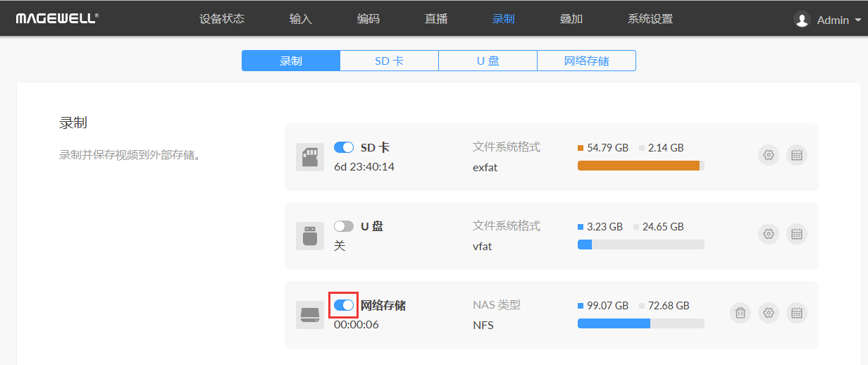
Task: Click the network storage drive thumbnail
Action: [x=310, y=314]
